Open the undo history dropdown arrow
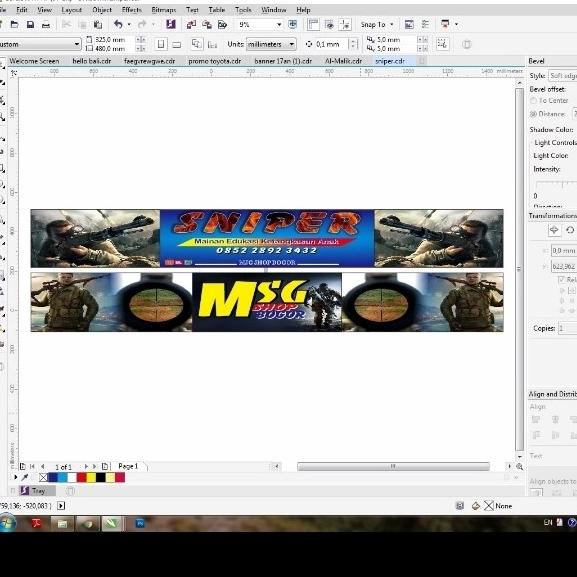This screenshot has width=577, height=577. click(129, 24)
